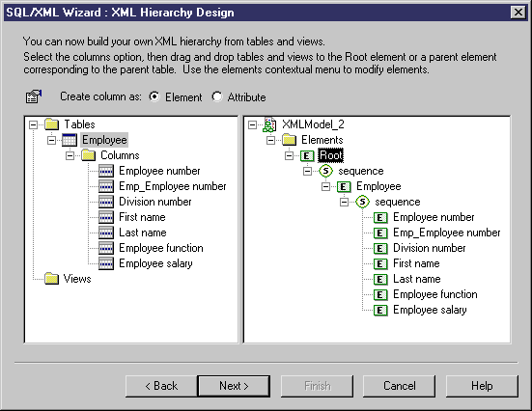Click the Next button

tap(234, 386)
